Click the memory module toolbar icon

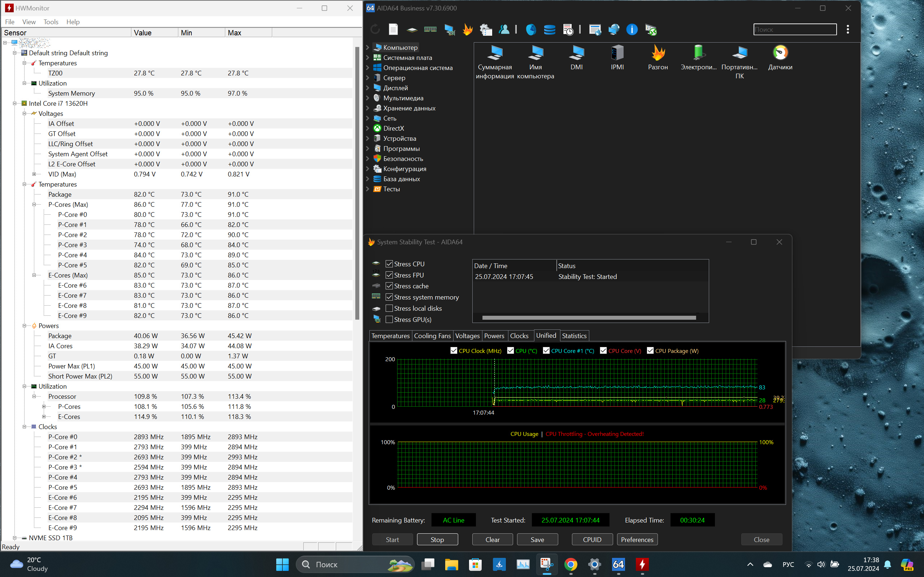[x=430, y=29]
